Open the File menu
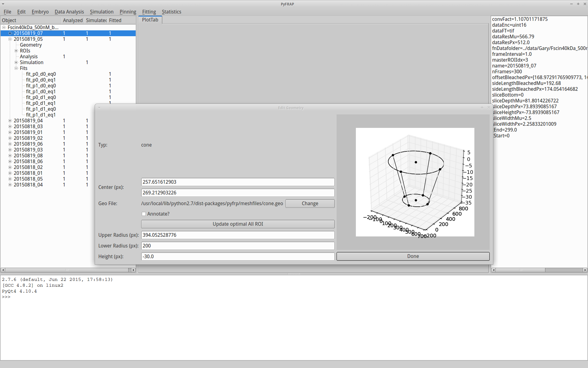 point(7,12)
